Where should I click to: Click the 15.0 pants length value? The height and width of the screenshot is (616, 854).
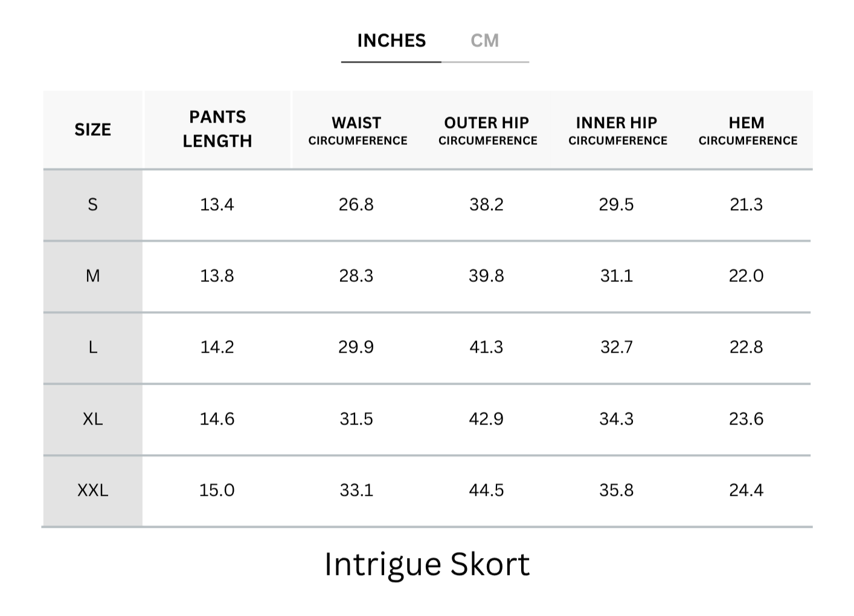[x=217, y=490]
